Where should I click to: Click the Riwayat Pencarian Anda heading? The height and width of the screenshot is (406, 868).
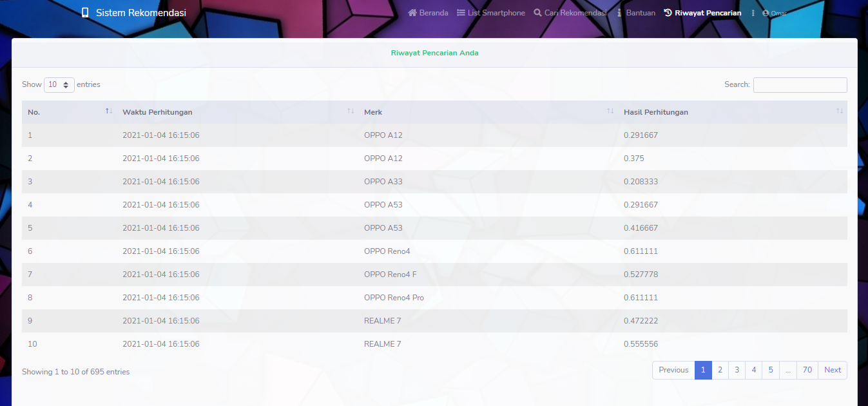(434, 53)
